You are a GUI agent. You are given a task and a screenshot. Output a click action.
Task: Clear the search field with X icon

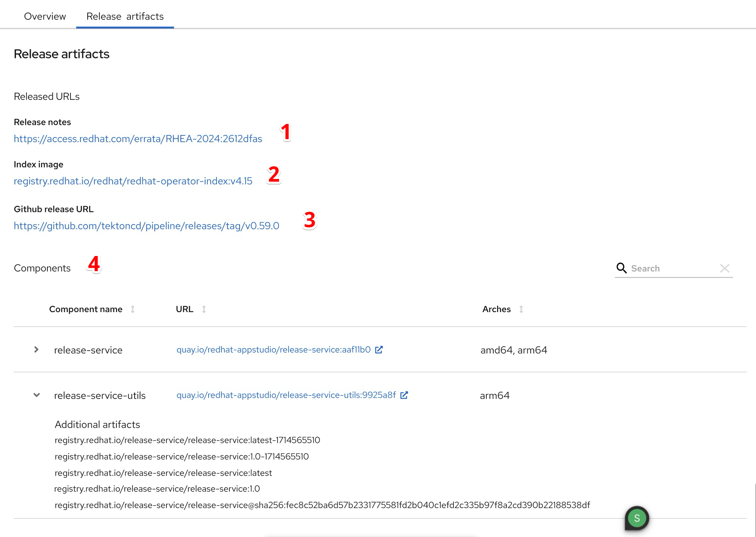point(725,268)
